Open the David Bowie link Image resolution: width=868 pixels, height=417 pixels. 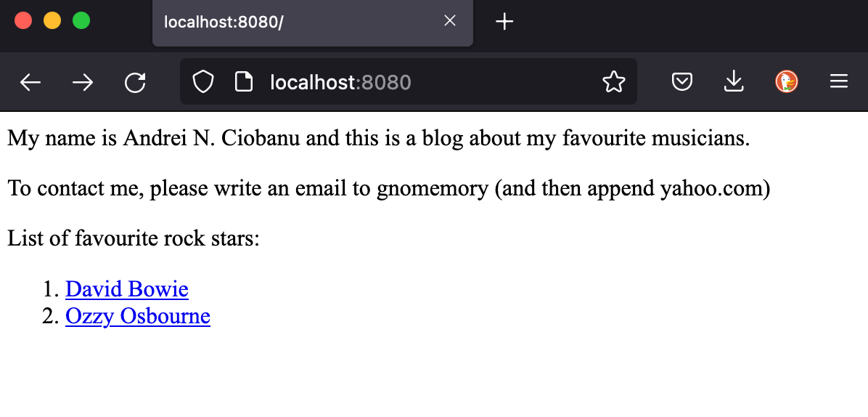pos(127,289)
